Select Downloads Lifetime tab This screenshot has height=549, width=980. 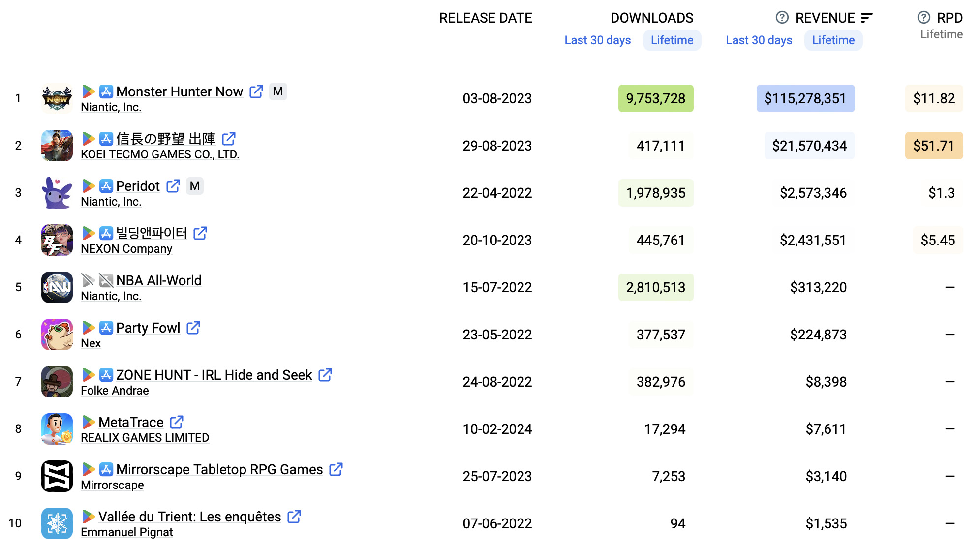pos(672,40)
